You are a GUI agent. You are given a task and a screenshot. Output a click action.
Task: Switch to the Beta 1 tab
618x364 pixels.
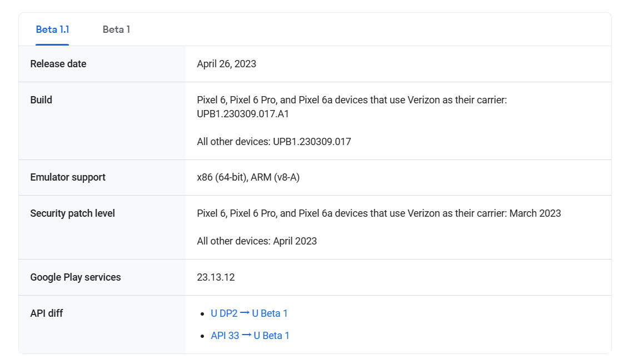pyautogui.click(x=116, y=29)
